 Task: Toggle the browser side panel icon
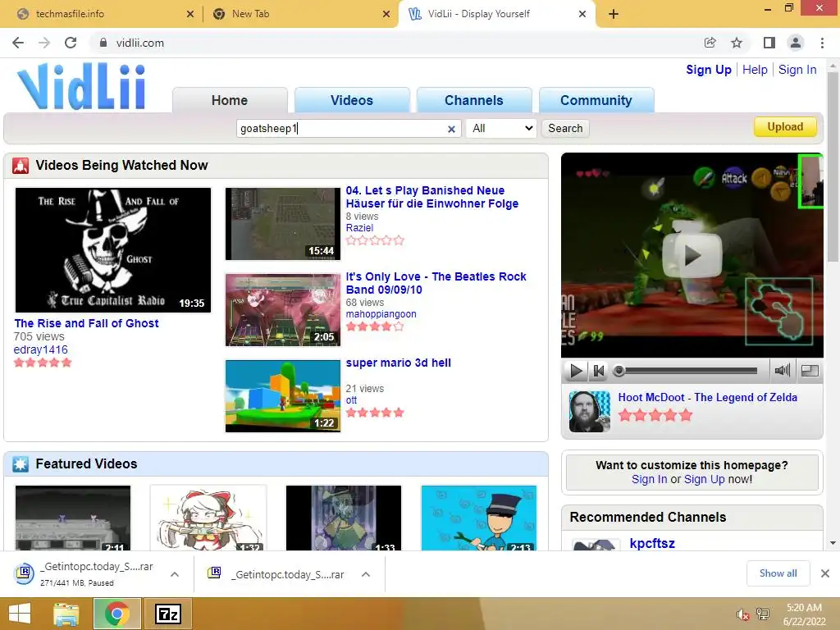pyautogui.click(x=769, y=43)
